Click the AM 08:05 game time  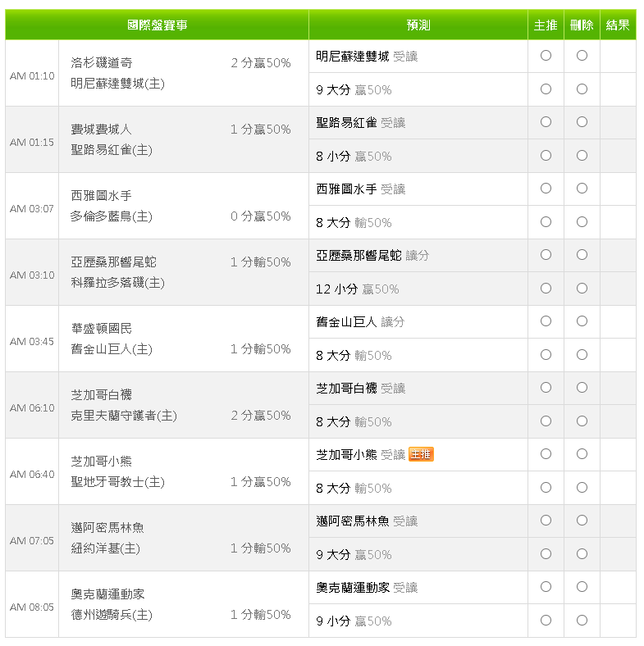(x=32, y=607)
